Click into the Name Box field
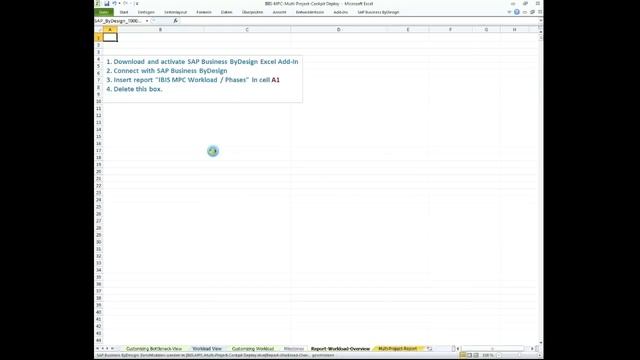The width and height of the screenshot is (640, 360). [120, 21]
